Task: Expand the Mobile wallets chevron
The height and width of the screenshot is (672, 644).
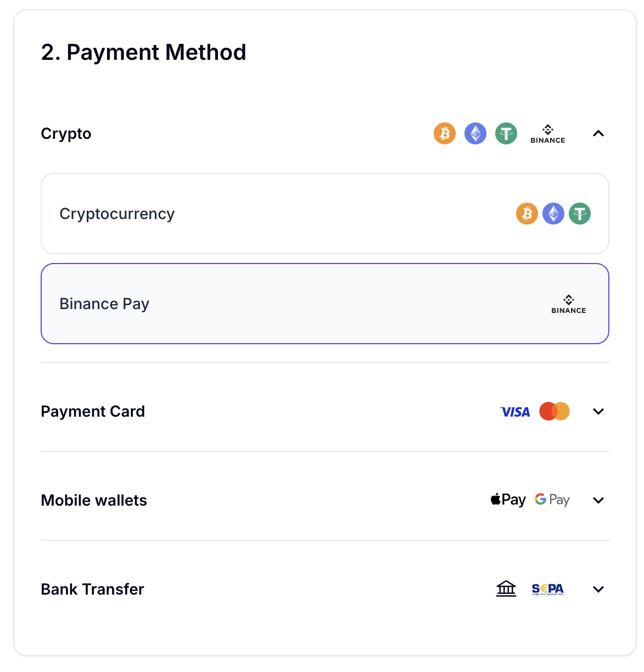Action: coord(598,500)
